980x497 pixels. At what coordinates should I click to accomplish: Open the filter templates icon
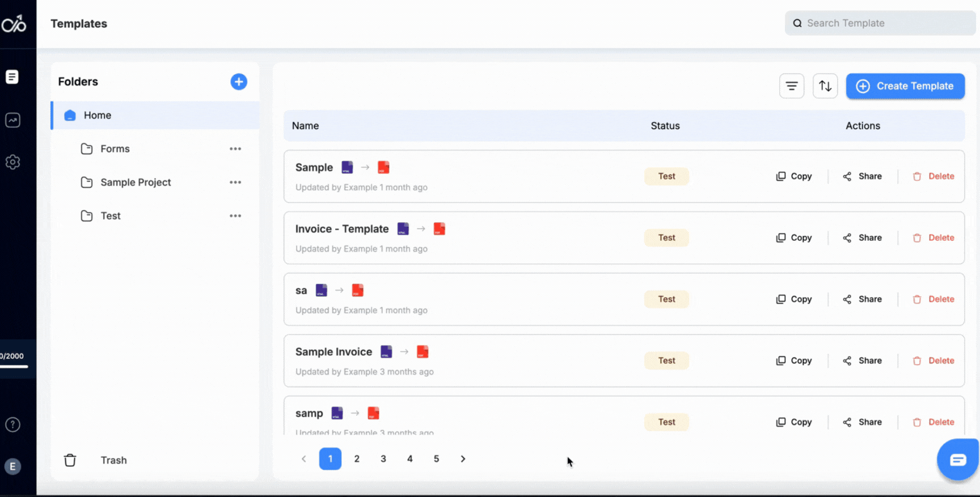pos(791,86)
